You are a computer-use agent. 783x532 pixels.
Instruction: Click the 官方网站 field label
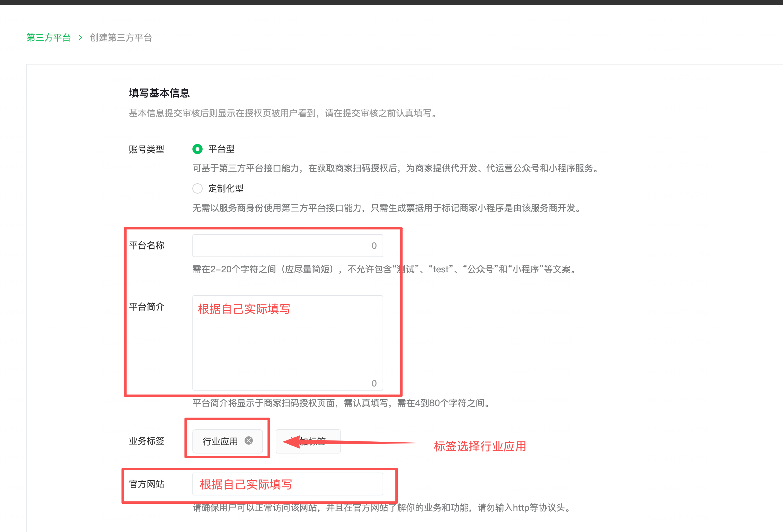(x=147, y=484)
